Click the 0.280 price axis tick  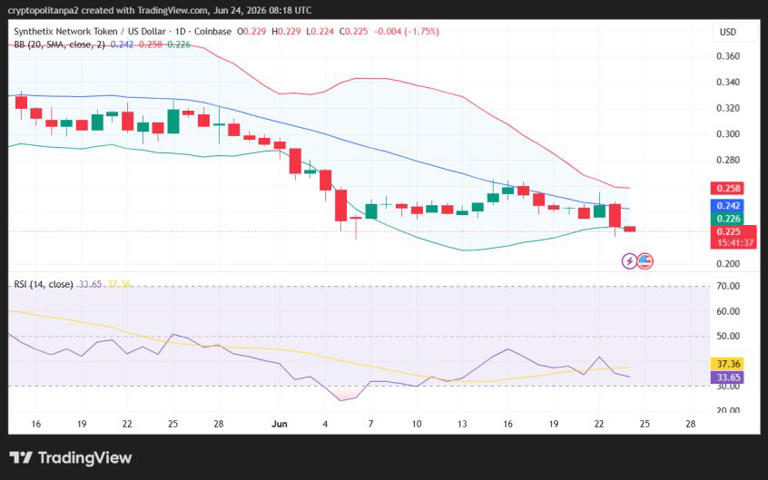[728, 160]
